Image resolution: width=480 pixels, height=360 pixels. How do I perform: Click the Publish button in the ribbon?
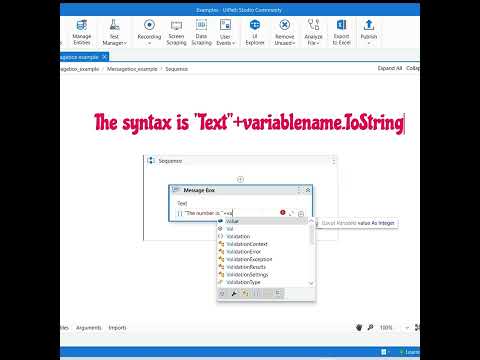369,32
